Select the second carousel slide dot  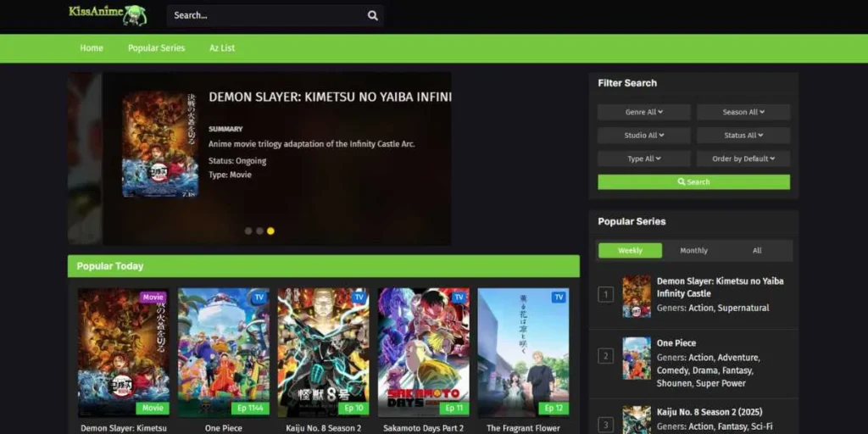coord(259,231)
